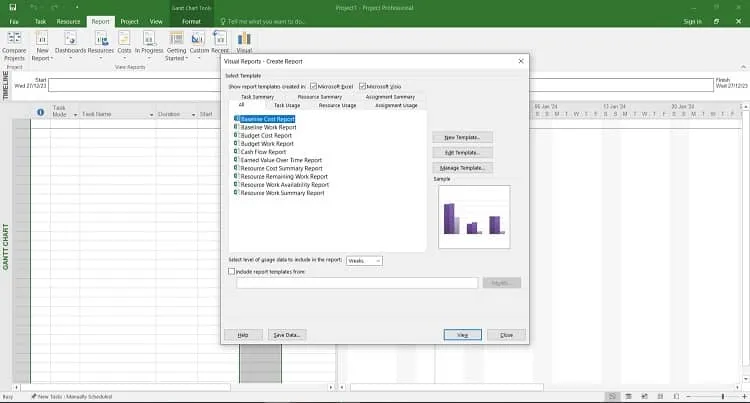Screen dimensions: 750x403
Task: Open the Project ribbon tab
Action: (x=129, y=22)
